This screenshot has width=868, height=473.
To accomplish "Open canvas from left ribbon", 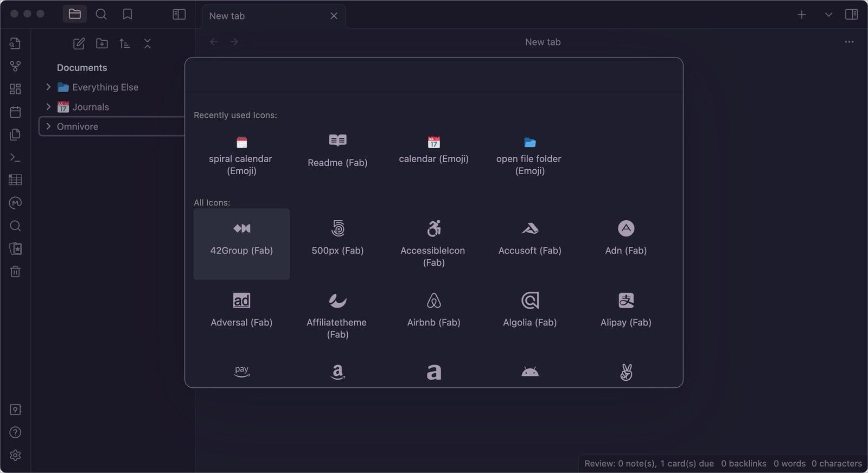I will click(x=15, y=89).
